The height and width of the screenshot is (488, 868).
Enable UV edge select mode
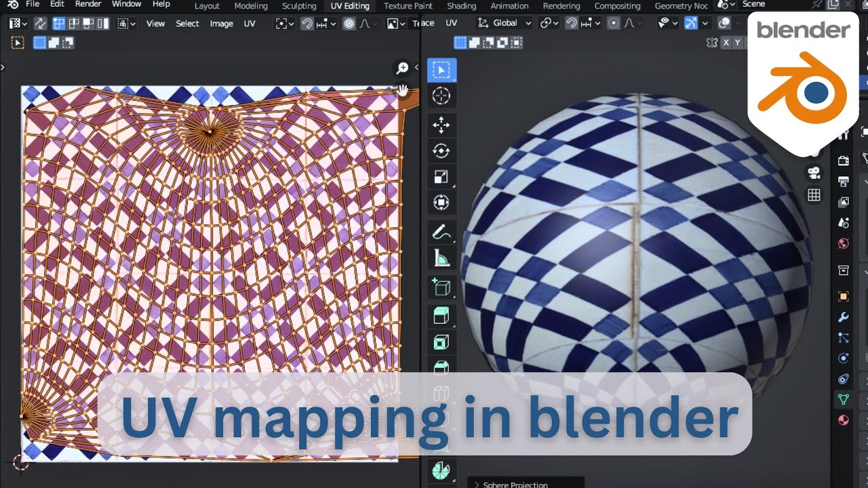74,24
